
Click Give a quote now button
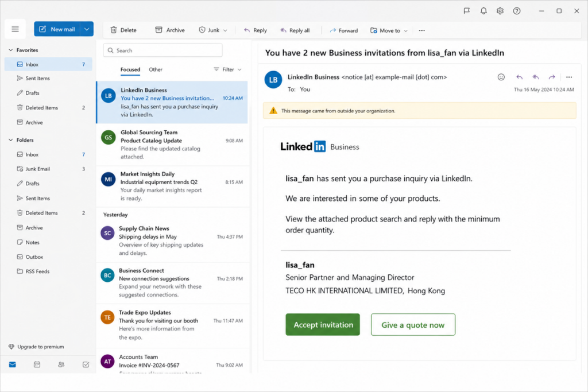click(413, 324)
